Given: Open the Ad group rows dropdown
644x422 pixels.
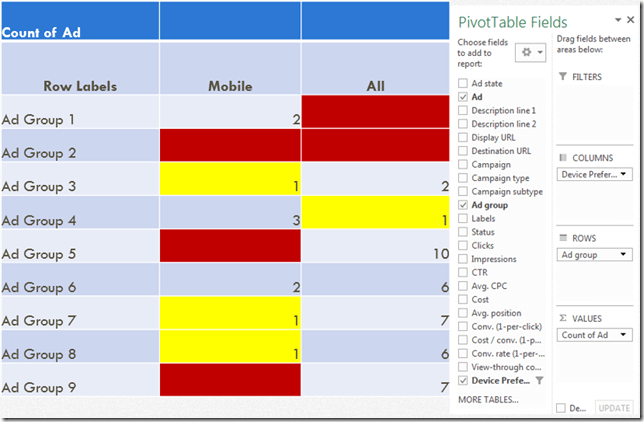Looking at the screenshot, I should (624, 255).
